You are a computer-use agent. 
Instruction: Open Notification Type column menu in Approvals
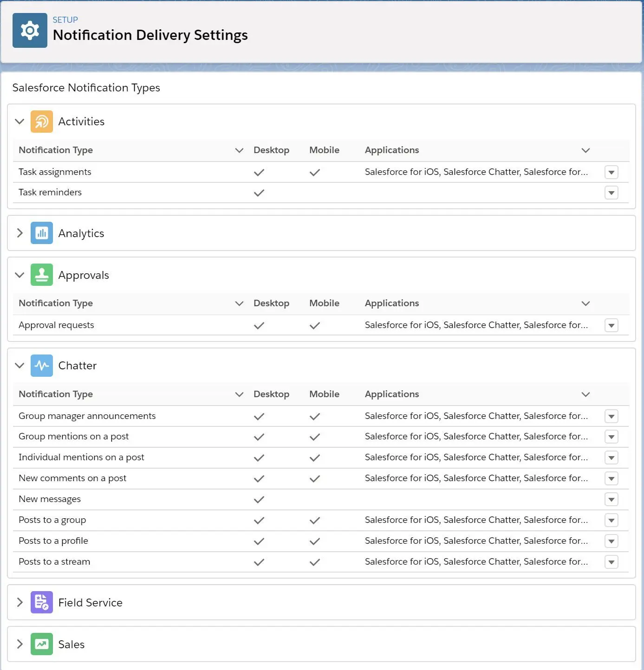coord(239,303)
